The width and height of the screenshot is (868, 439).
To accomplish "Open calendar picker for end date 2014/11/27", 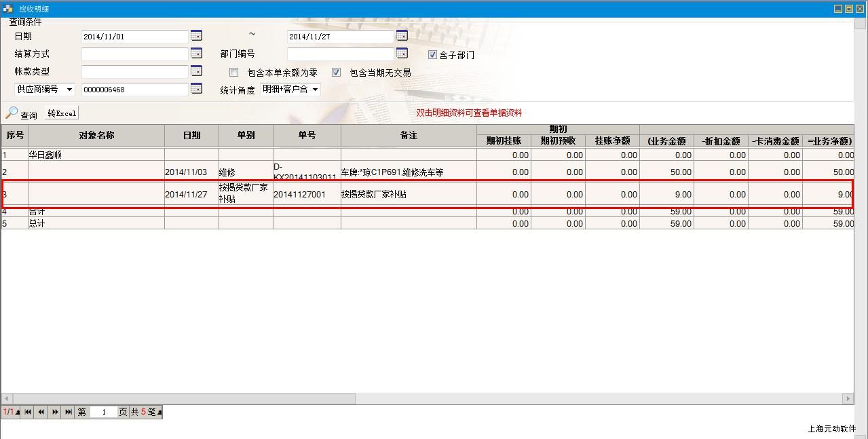I will tap(402, 35).
